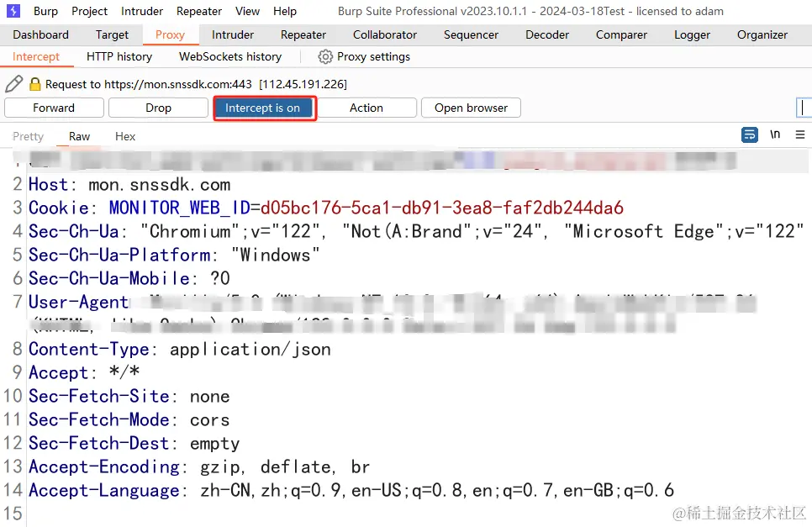Click the Accept-Encoding header line
This screenshot has height=527, width=812.
click(x=199, y=466)
